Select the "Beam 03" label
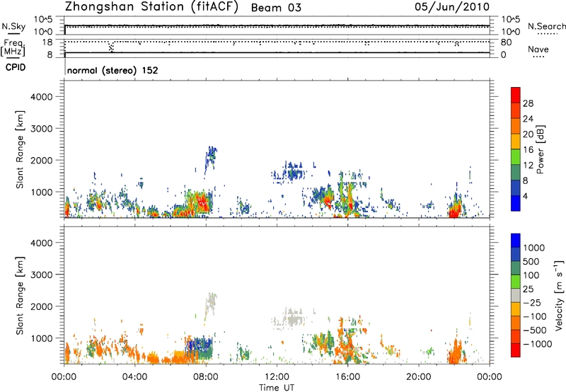Image resolution: width=566 pixels, height=392 pixels. [x=276, y=8]
